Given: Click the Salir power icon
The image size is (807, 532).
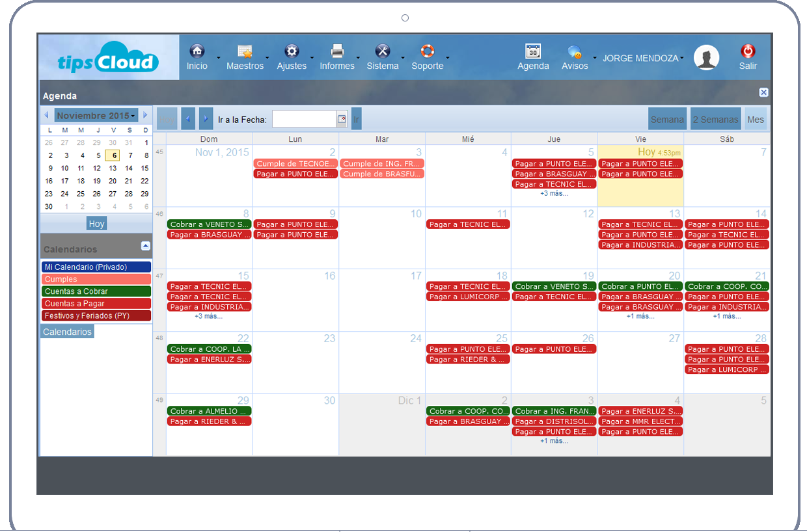Looking at the screenshot, I should tap(748, 51).
